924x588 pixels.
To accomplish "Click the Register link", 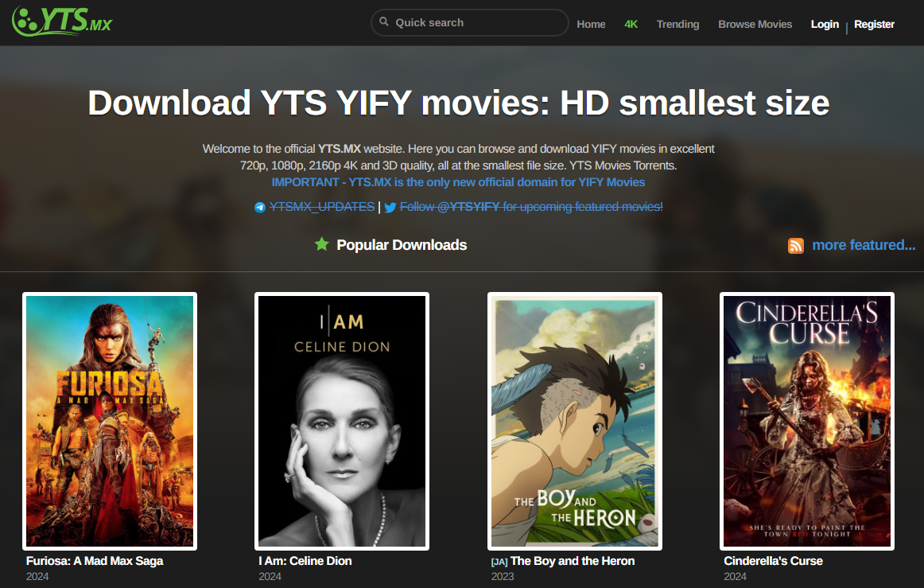I will (874, 24).
